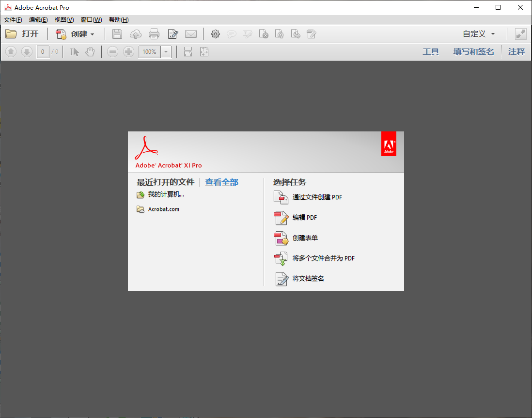Open the 工具 pane
Screen dimensions: 532x418
point(431,51)
